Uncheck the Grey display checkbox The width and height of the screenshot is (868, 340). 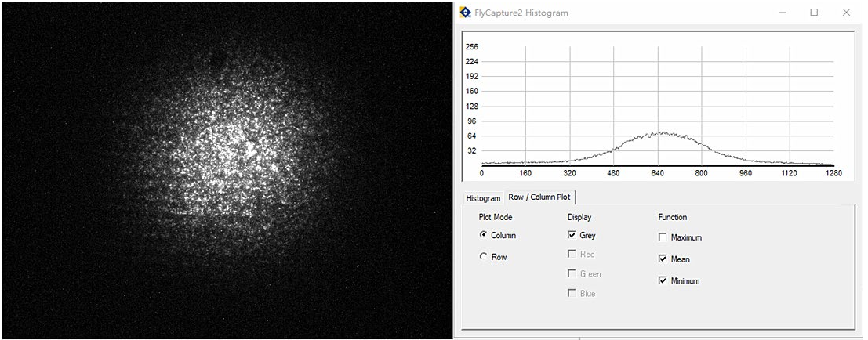tap(581, 235)
